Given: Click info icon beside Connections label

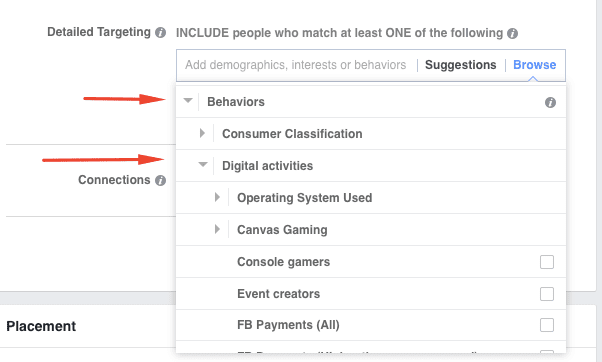Looking at the screenshot, I should pyautogui.click(x=160, y=180).
